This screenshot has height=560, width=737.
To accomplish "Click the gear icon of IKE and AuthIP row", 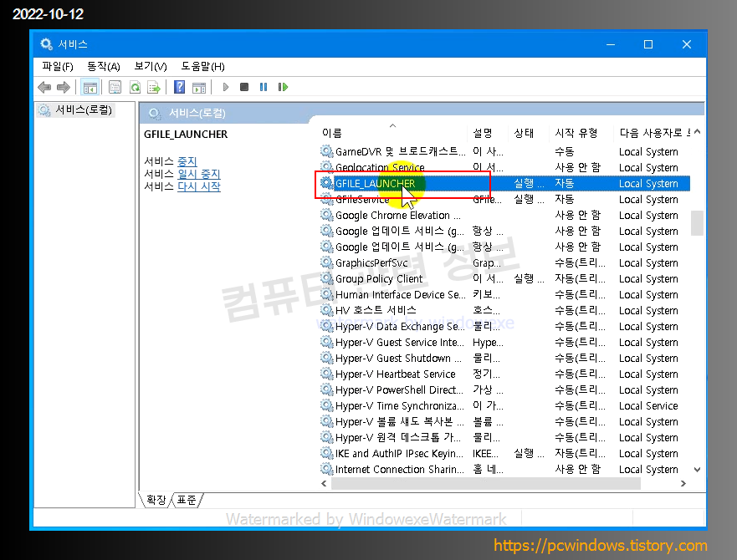I will (326, 453).
